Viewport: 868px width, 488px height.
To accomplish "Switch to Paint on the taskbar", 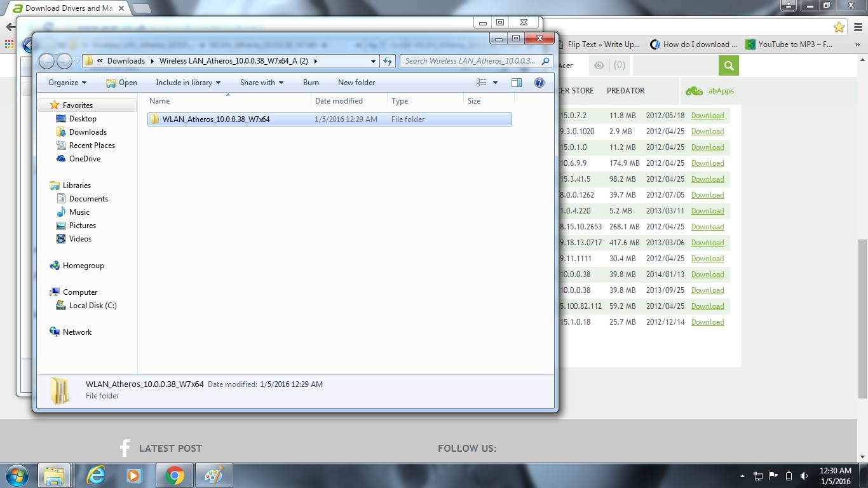I will [x=214, y=475].
